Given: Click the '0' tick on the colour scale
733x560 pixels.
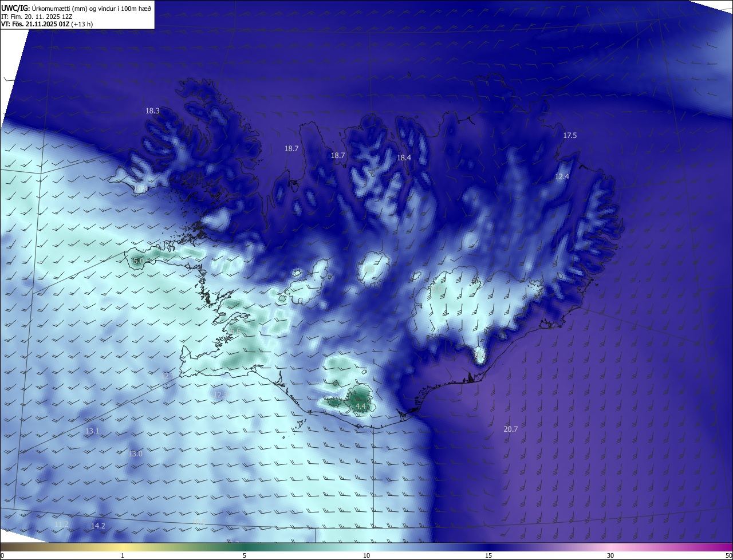Looking at the screenshot, I should pos(2,556).
